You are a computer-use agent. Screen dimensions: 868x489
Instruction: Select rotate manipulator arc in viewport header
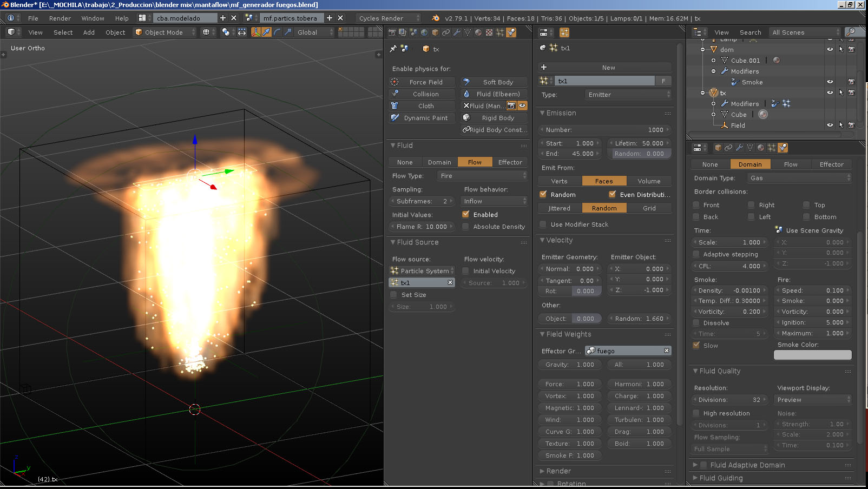(277, 32)
